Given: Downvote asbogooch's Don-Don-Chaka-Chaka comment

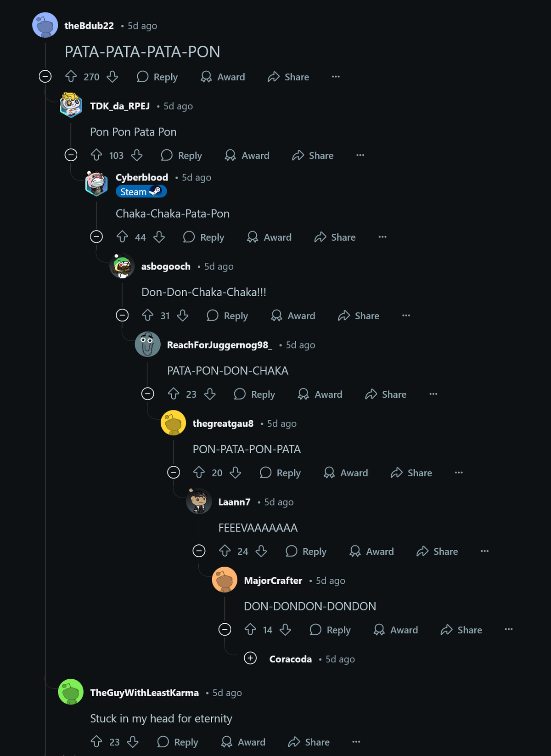Looking at the screenshot, I should pos(183,316).
